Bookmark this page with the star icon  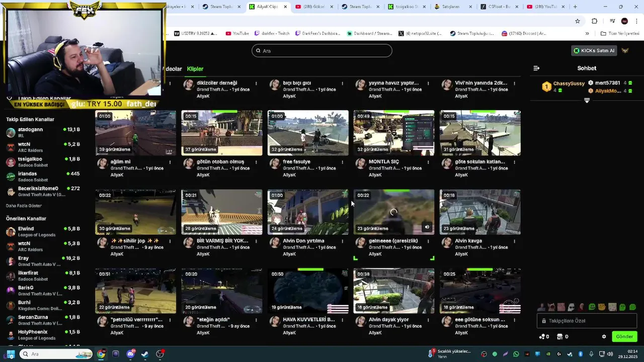coord(578,21)
